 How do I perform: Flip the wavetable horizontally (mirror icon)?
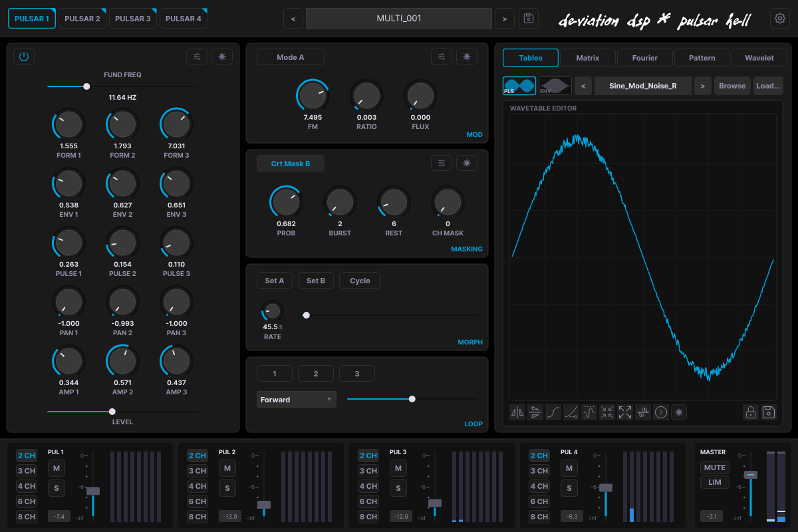point(517,412)
